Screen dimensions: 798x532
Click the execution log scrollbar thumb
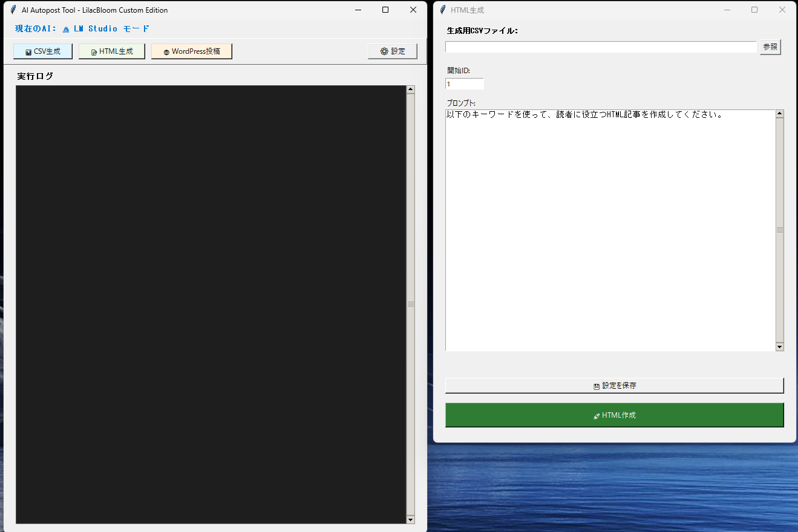pos(411,304)
